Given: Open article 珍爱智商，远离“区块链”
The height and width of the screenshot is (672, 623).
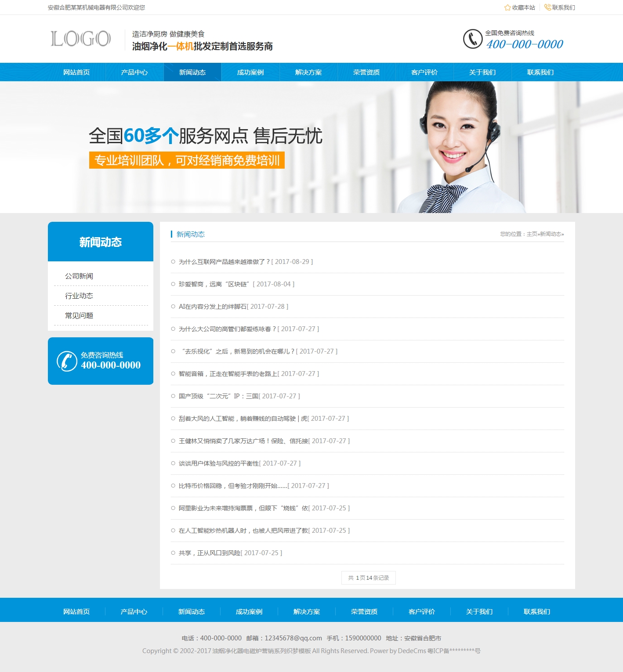Looking at the screenshot, I should coord(215,284).
